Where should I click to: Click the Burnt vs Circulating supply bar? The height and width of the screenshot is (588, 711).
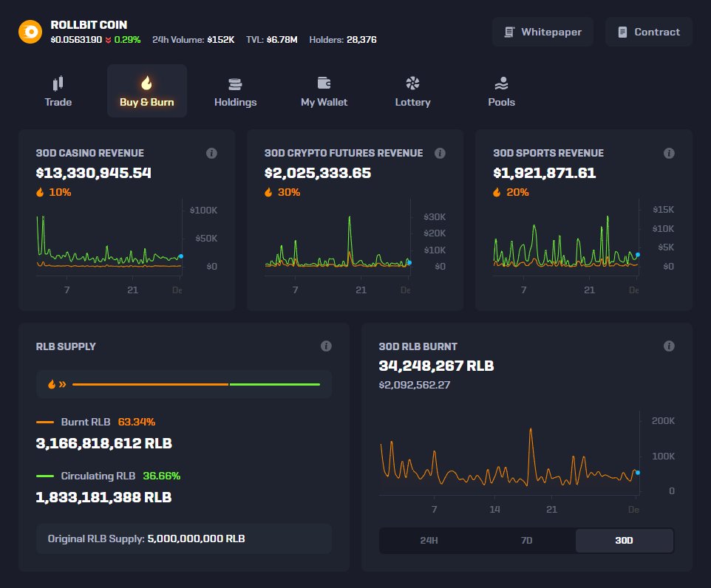coord(198,384)
